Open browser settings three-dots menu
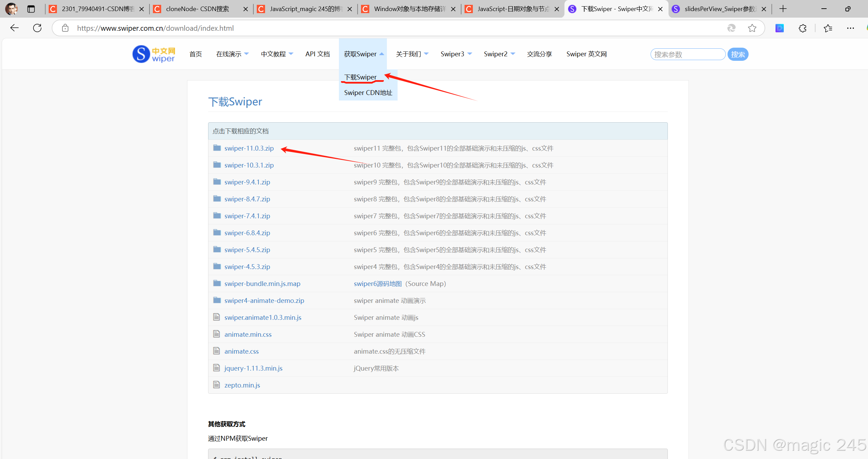Image resolution: width=868 pixels, height=459 pixels. (850, 28)
